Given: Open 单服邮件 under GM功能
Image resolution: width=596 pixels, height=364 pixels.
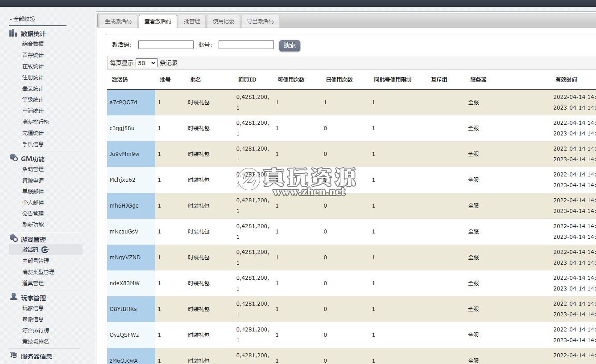Looking at the screenshot, I should coord(33,192).
